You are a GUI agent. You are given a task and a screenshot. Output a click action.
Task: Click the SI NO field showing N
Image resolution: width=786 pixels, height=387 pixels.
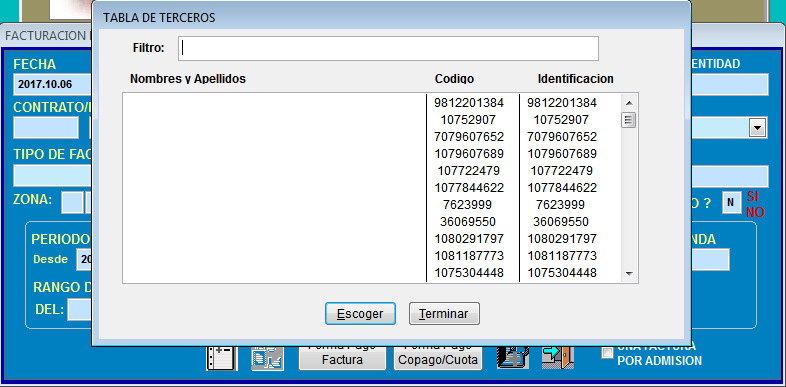[731, 203]
